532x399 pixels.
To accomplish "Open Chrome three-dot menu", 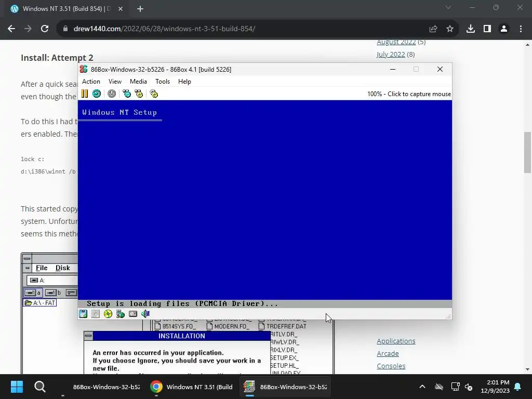I will 521,29.
